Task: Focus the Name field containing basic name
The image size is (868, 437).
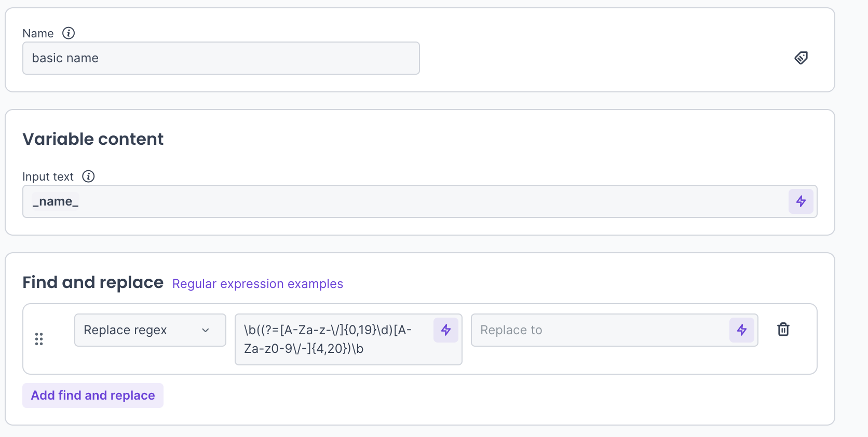Action: pyautogui.click(x=221, y=58)
